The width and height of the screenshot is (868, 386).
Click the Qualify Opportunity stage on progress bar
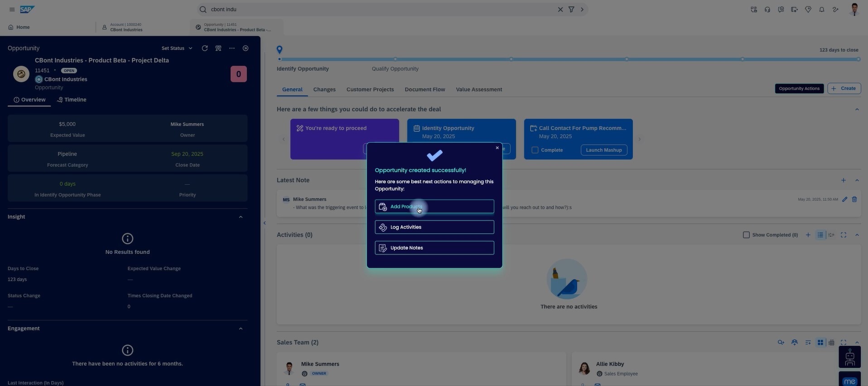pos(395,69)
